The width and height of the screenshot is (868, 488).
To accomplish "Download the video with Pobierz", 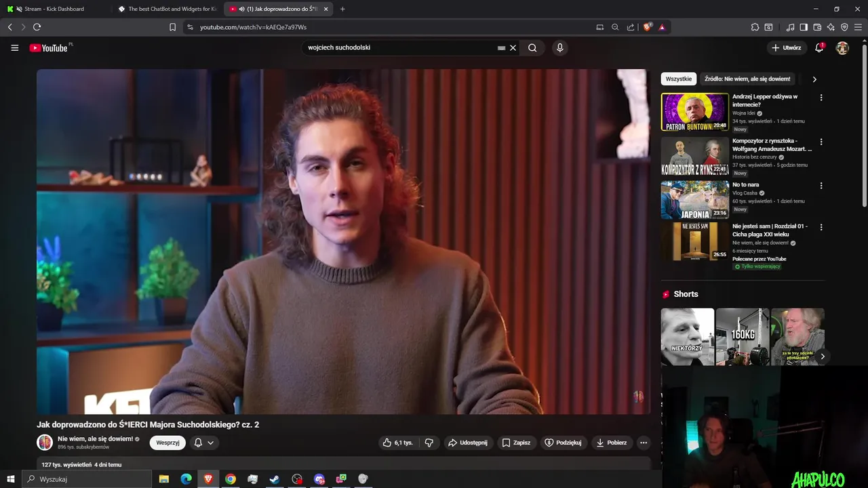I will point(611,443).
